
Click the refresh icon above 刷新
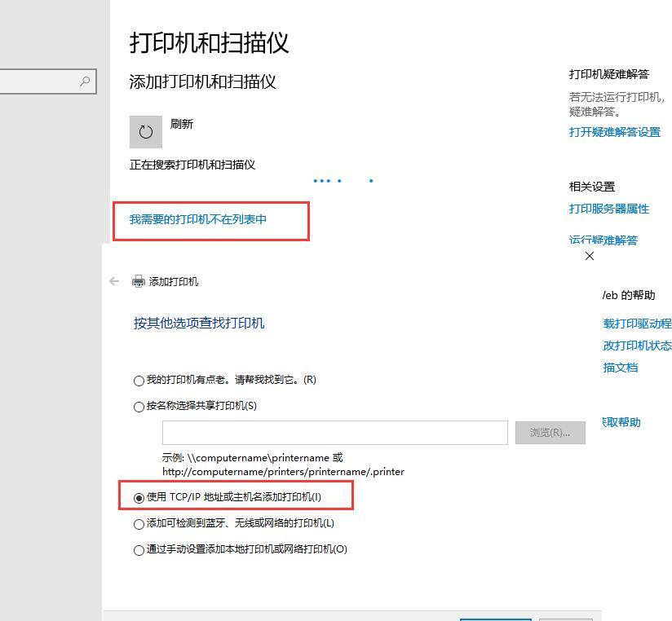click(144, 130)
